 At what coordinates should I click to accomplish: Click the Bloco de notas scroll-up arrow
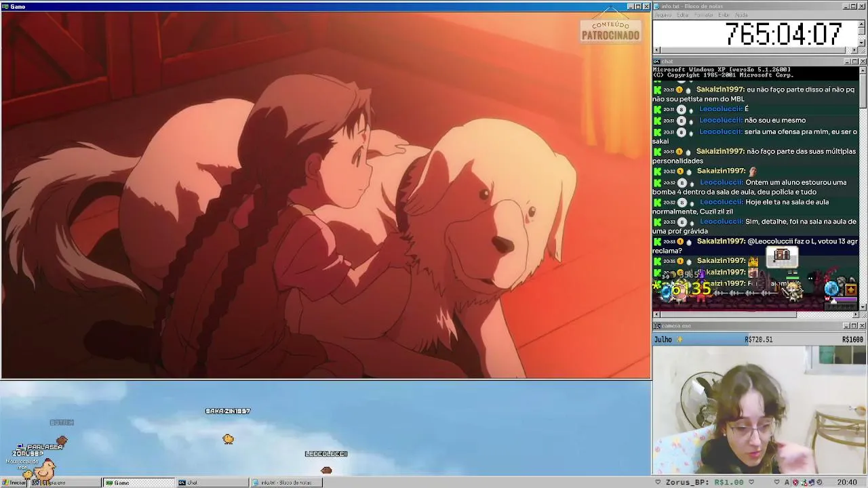863,23
